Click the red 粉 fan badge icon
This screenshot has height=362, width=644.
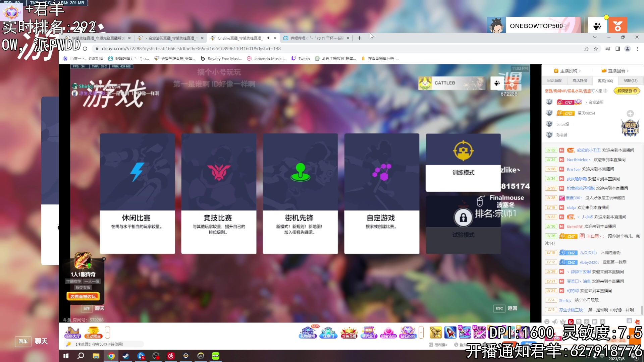(571, 322)
